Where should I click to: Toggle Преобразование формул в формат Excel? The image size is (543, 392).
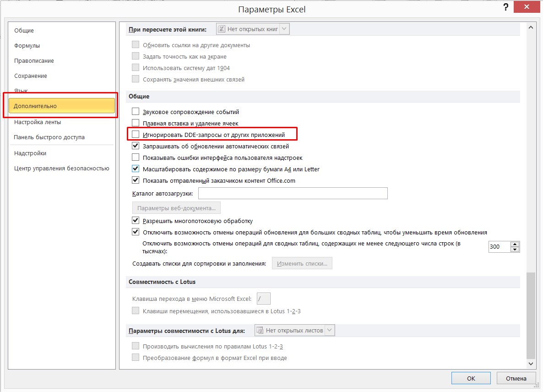tap(136, 357)
